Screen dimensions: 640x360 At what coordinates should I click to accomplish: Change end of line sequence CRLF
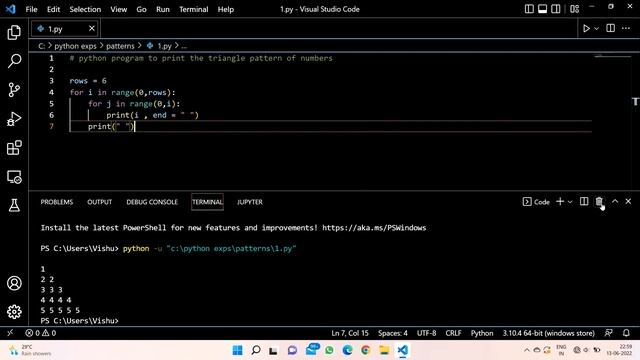[453, 333]
